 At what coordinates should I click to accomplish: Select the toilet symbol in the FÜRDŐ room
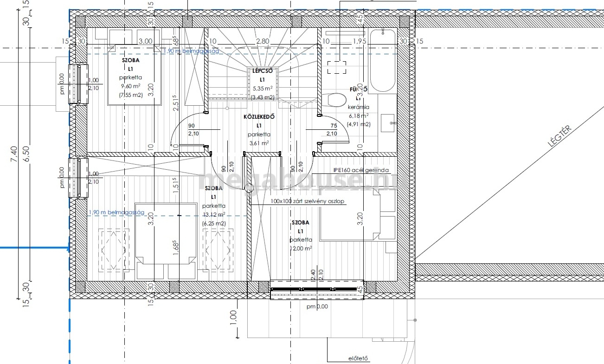(337, 100)
